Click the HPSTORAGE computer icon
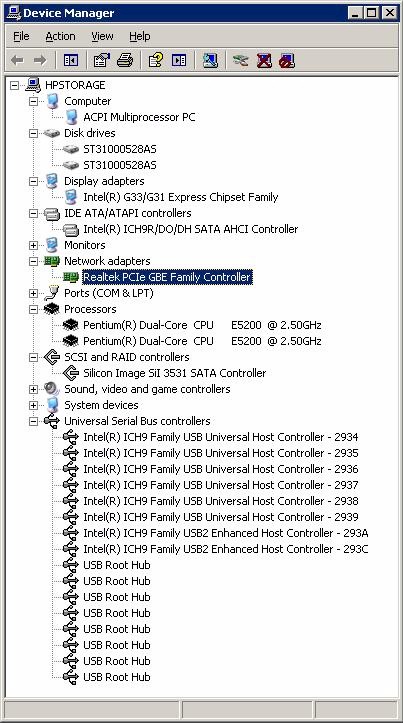This screenshot has height=723, width=403. coord(33,85)
